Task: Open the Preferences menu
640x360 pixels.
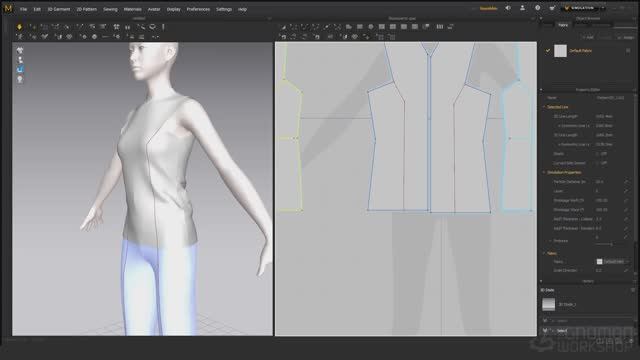Action: coord(198,9)
